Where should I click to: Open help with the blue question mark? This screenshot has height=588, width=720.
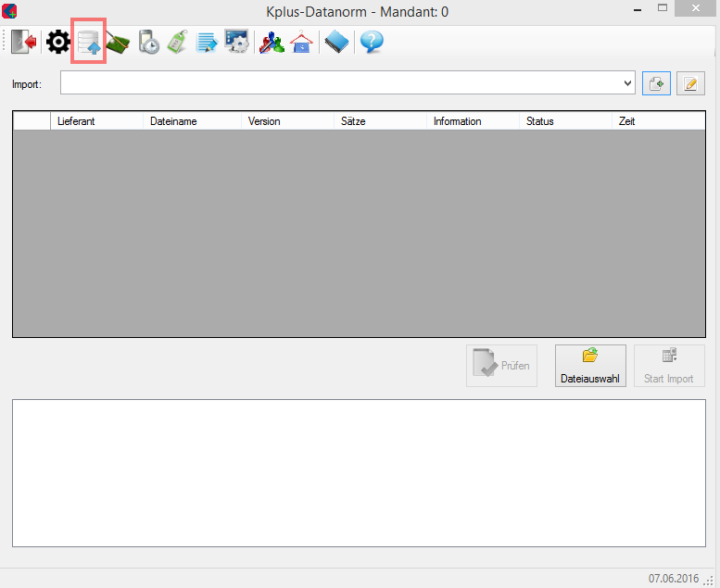pyautogui.click(x=372, y=43)
